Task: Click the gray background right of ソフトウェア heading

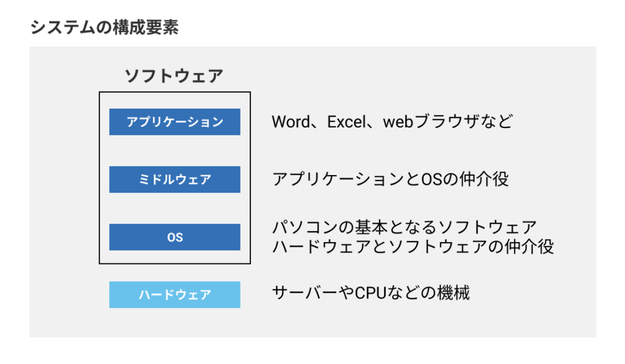Action: point(399,76)
